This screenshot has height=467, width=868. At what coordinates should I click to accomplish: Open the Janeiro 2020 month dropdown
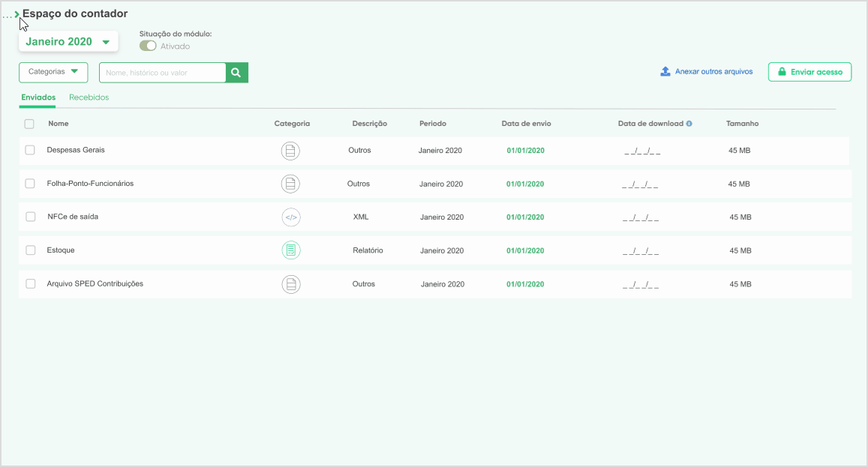68,41
